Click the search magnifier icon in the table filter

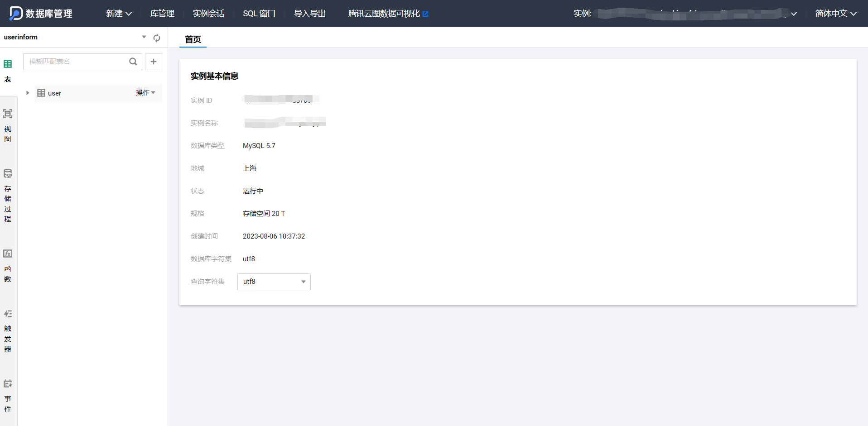point(133,62)
